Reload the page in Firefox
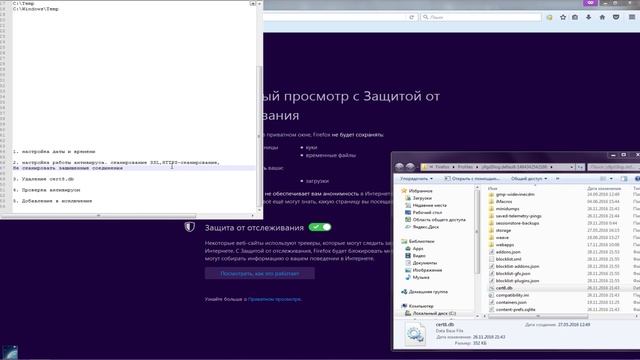Image resolution: width=640 pixels, height=360 pixels. pyautogui.click(x=411, y=17)
